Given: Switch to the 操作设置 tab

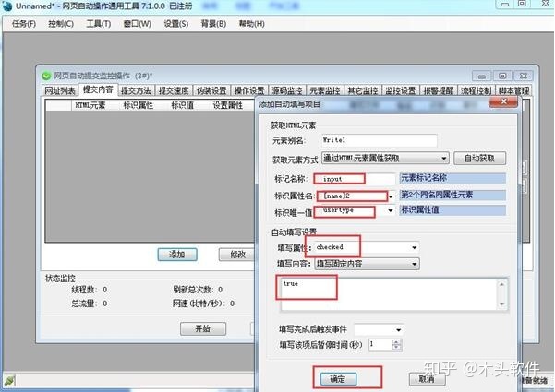Looking at the screenshot, I should pos(249,90).
